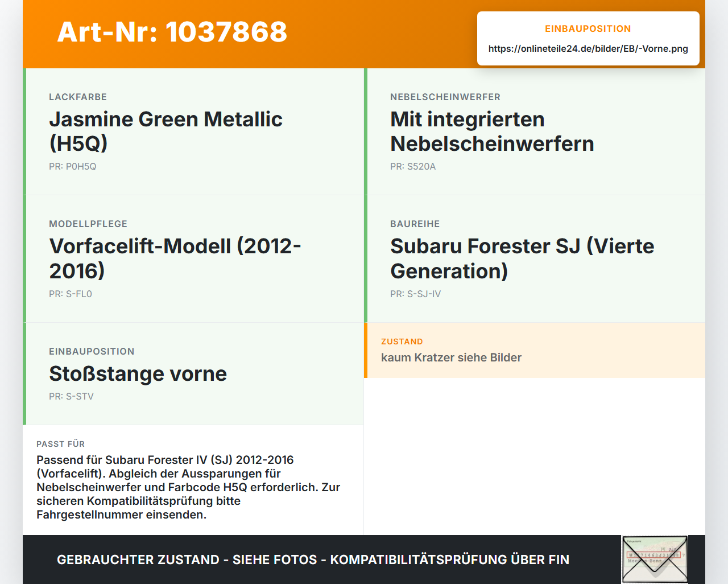Select the Jasmine Green Metallic (H5Q) card
The width and height of the screenshot is (728, 584).
pos(193,131)
